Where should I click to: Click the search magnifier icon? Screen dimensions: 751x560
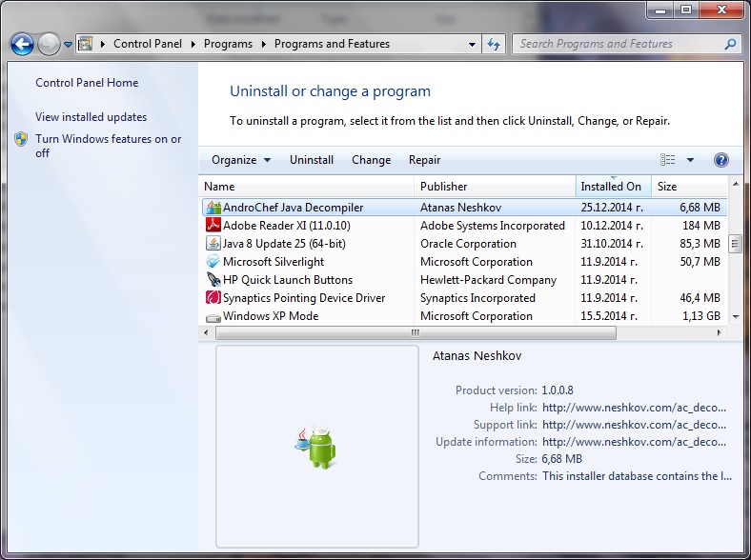[x=730, y=44]
